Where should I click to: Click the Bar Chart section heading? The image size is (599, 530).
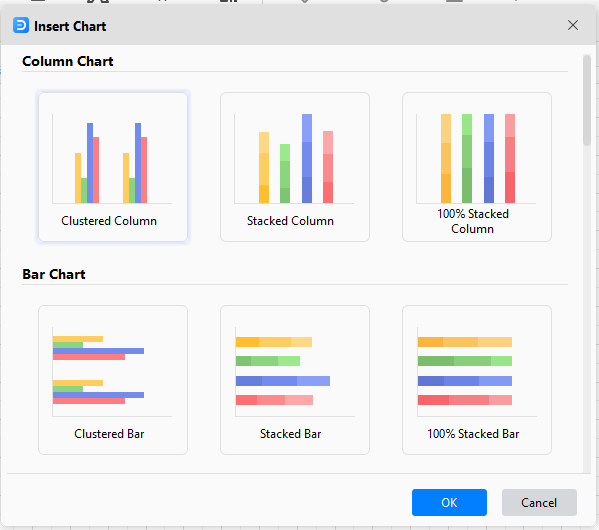point(54,274)
